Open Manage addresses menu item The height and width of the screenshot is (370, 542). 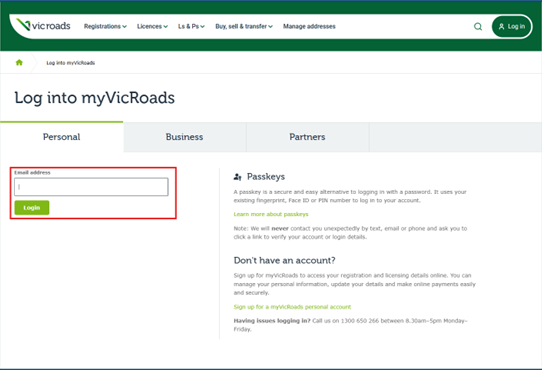coord(309,26)
